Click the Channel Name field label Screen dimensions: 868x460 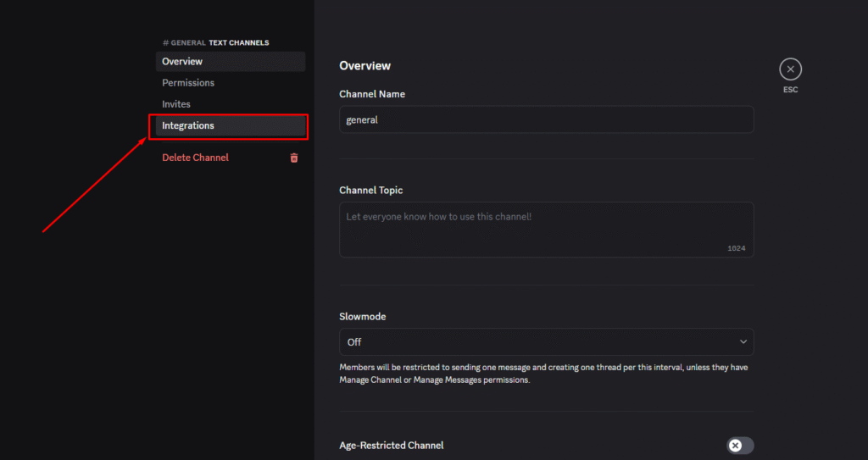[372, 94]
